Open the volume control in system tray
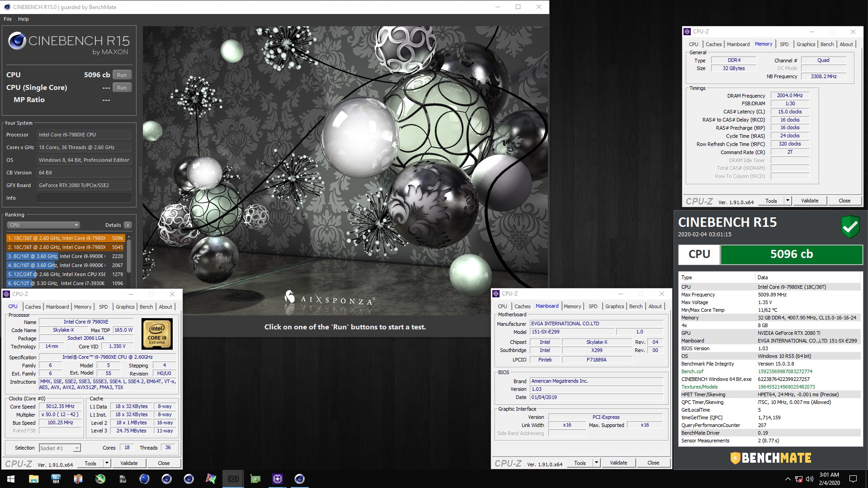 point(809,479)
